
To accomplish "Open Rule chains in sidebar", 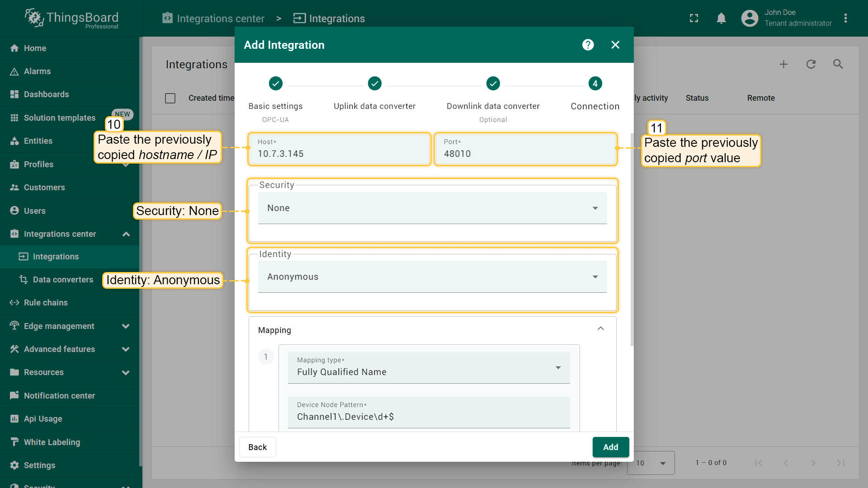I will click(x=46, y=303).
